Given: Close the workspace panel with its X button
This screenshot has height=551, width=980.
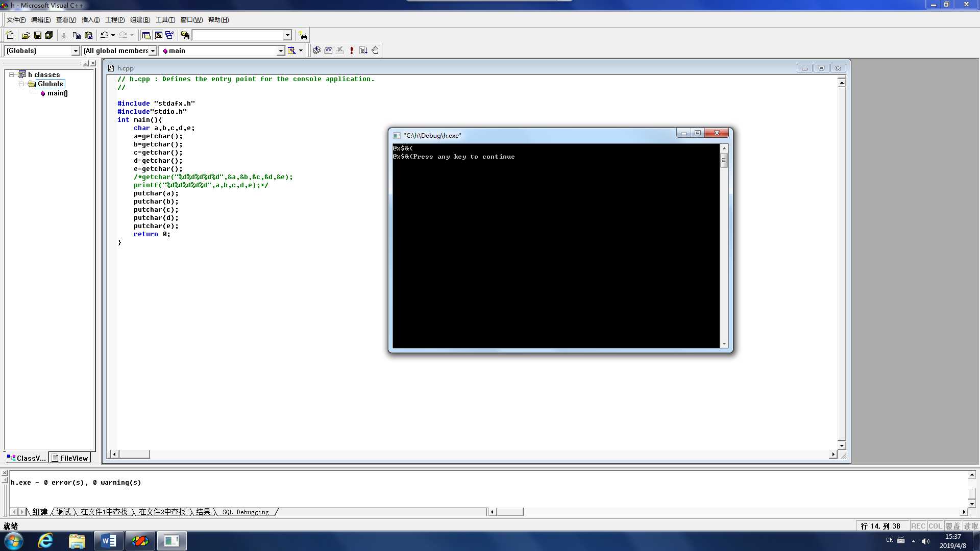Looking at the screenshot, I should (93, 64).
